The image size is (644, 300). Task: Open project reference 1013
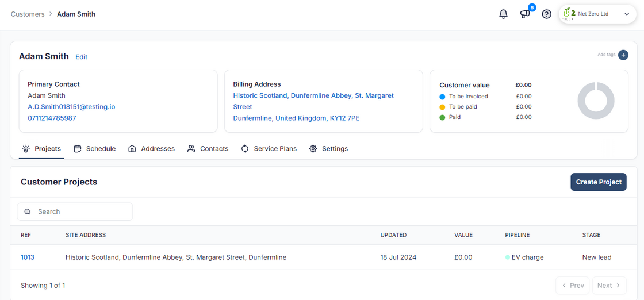tap(28, 257)
